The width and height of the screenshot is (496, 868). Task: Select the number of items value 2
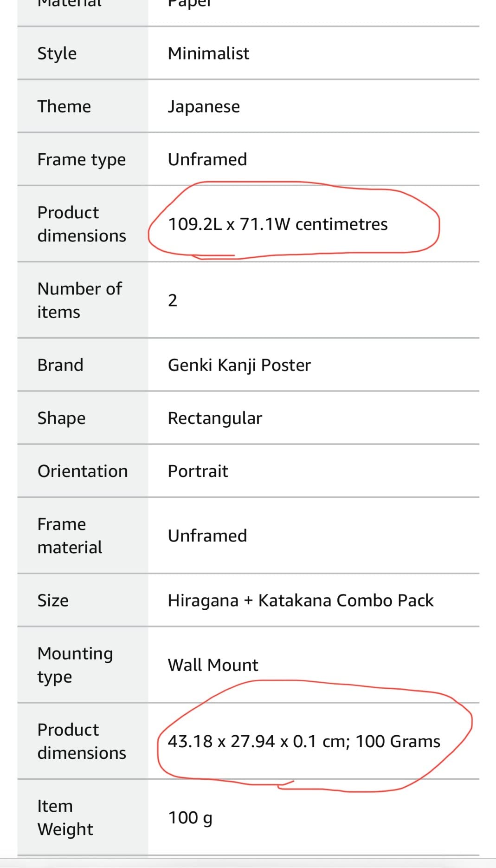(173, 300)
